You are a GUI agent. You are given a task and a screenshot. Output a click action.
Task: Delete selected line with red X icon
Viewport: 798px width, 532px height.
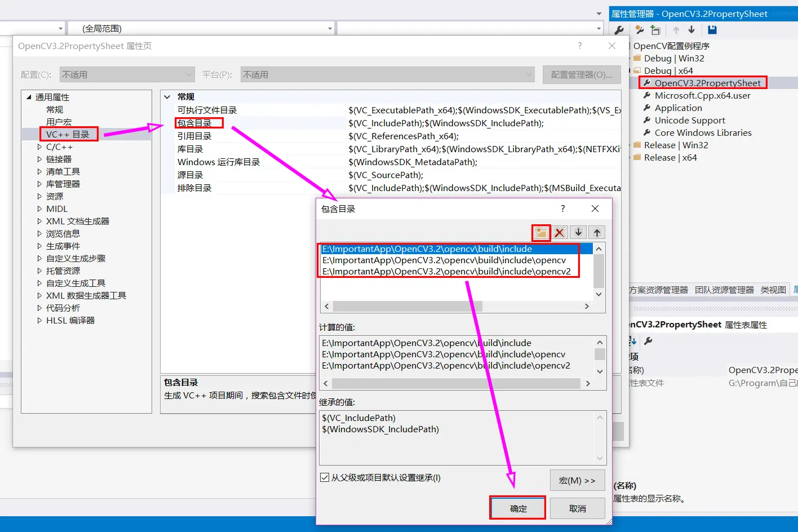point(560,232)
